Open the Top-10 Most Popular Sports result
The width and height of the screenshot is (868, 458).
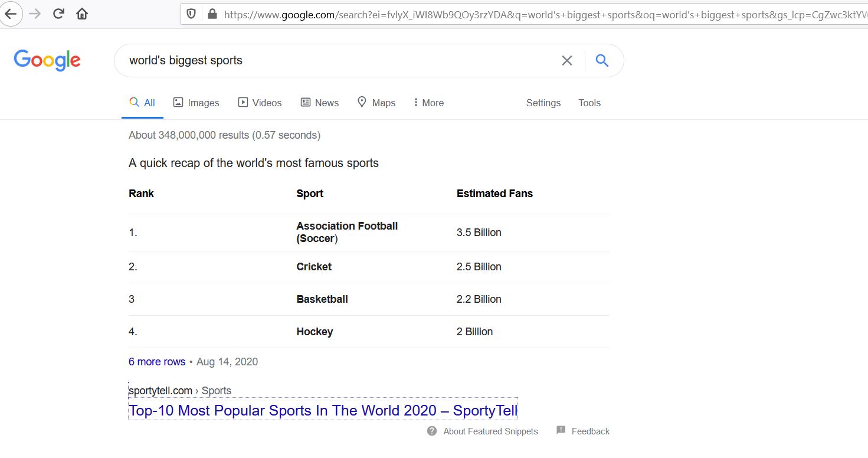[x=323, y=410]
